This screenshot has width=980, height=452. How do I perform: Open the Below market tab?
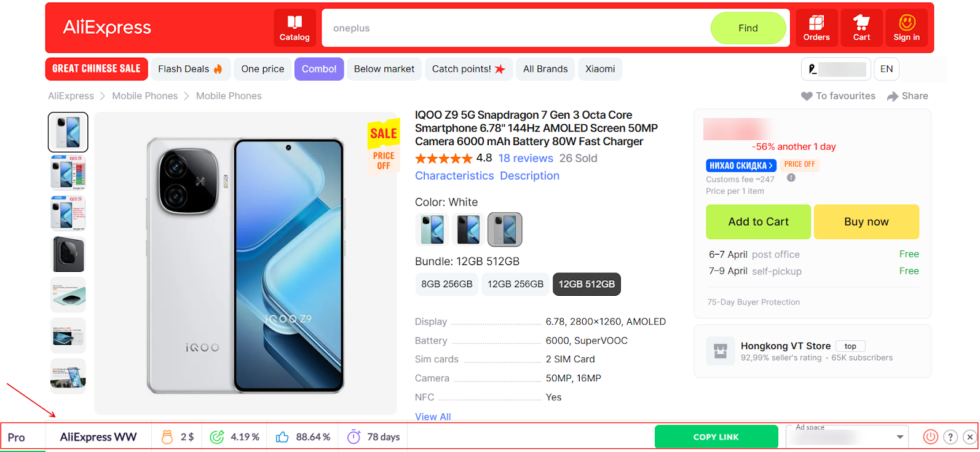click(x=384, y=69)
